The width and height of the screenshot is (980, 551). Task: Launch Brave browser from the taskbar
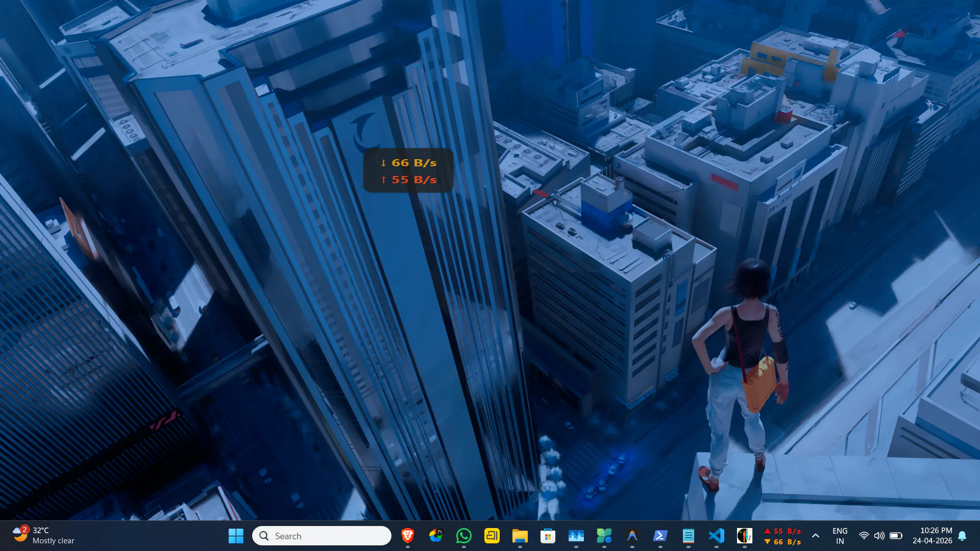[x=407, y=536]
